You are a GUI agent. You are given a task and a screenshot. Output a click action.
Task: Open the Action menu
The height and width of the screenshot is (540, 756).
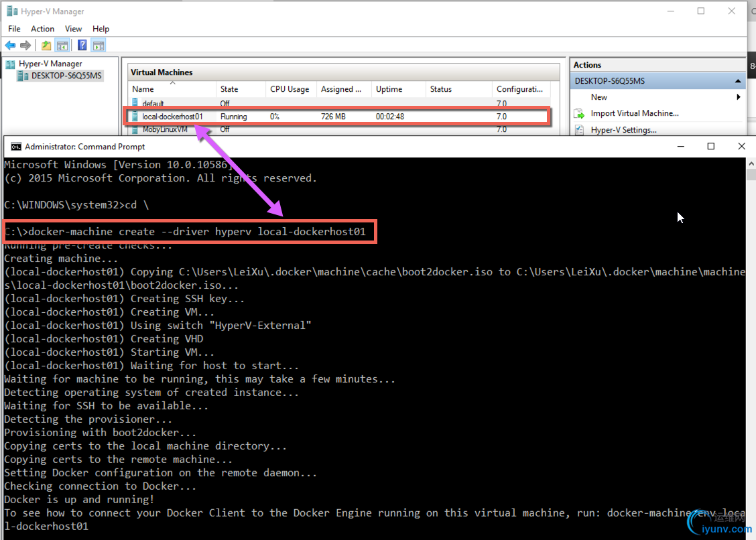tap(42, 29)
